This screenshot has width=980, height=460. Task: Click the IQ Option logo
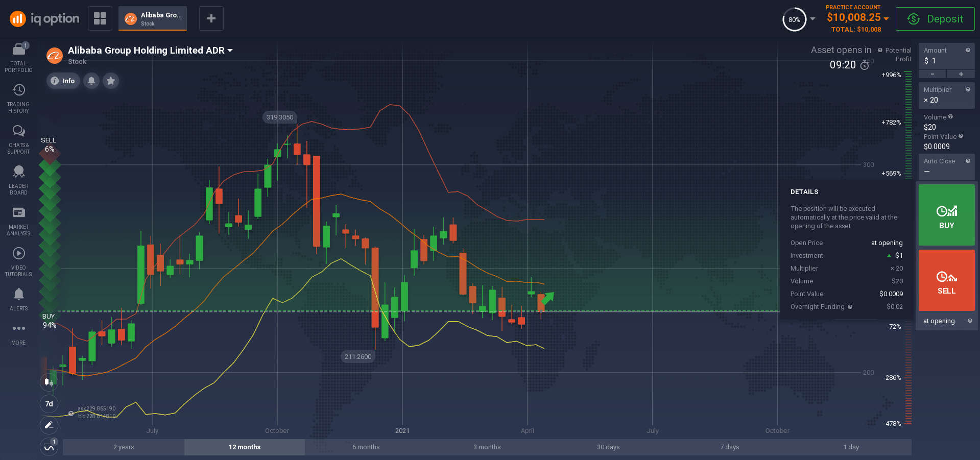[45, 19]
